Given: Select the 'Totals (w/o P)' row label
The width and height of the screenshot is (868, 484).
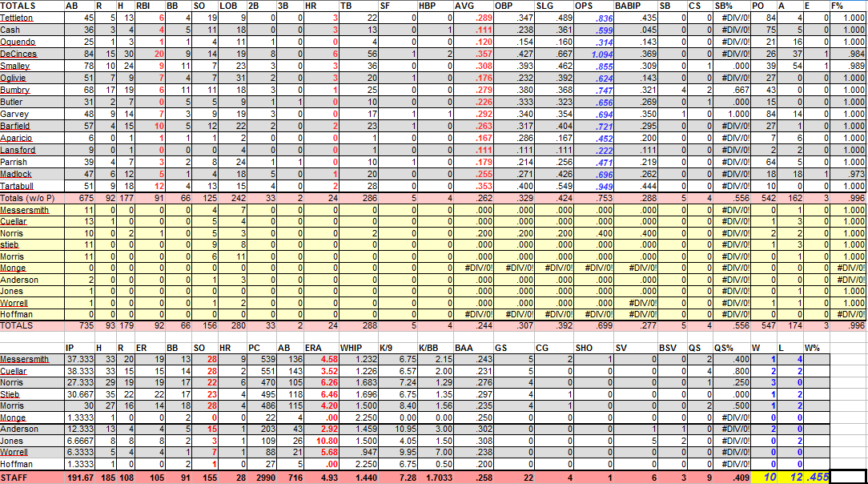Looking at the screenshot, I should 32,198.
